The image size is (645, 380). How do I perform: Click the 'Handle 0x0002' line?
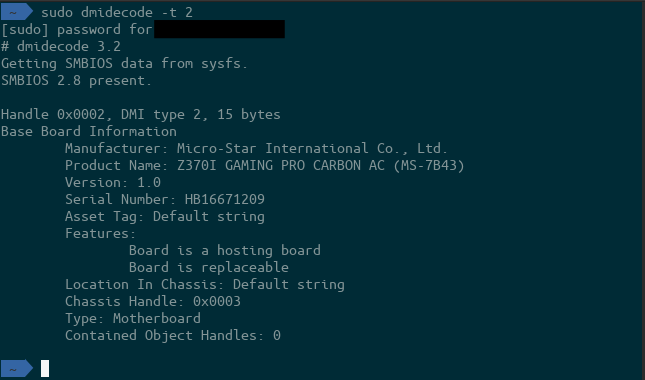pyautogui.click(x=141, y=114)
